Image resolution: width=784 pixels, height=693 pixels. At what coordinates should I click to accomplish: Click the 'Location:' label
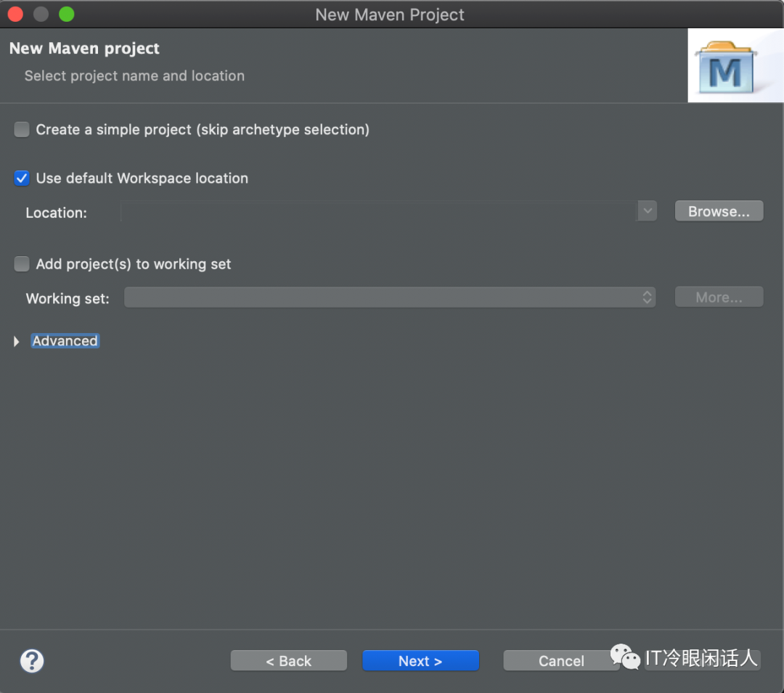click(x=57, y=213)
